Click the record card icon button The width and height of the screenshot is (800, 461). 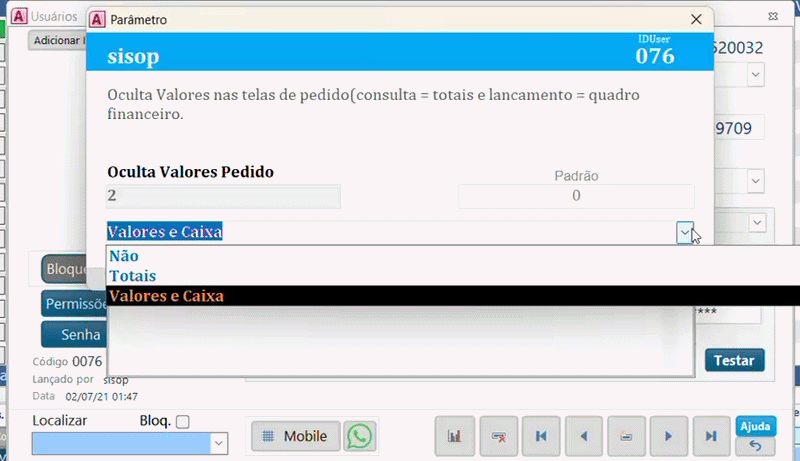pos(626,436)
